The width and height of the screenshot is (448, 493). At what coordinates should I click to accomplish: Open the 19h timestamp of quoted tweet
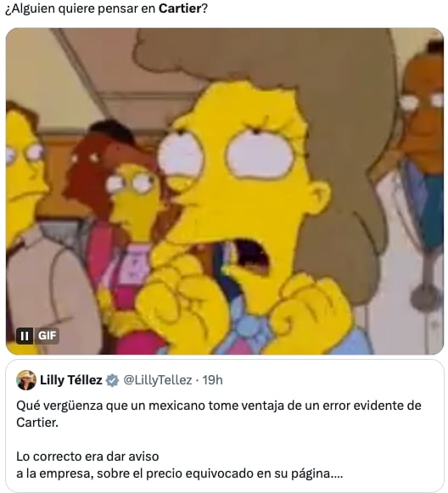(212, 380)
